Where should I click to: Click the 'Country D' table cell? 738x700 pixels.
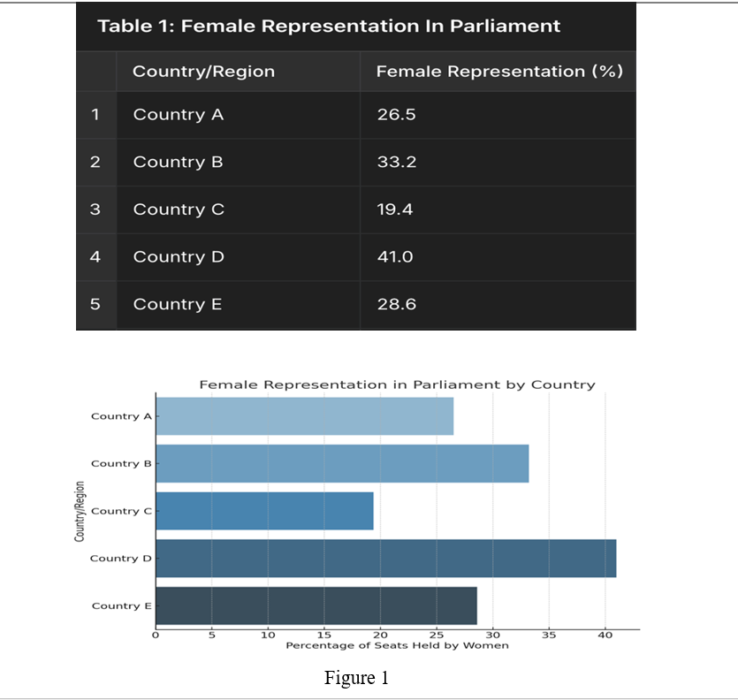pos(179,257)
